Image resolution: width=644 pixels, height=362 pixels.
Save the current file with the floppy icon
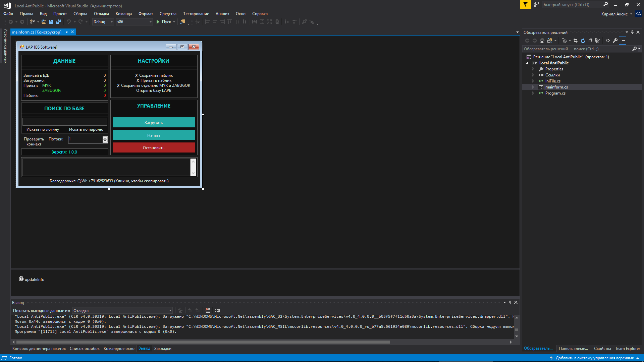point(51,22)
